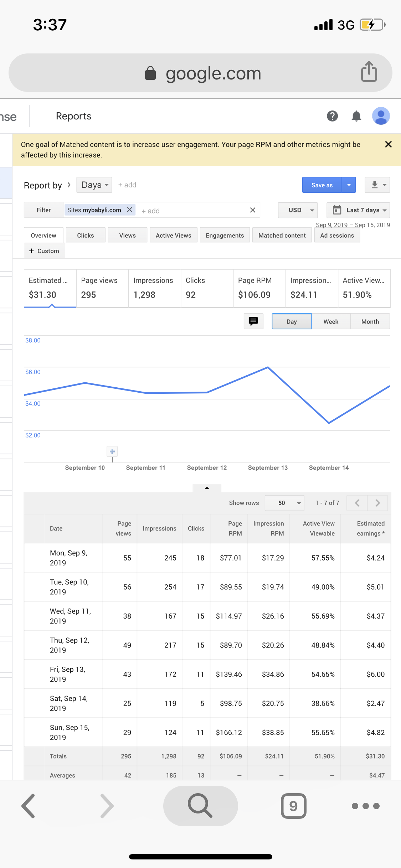Open the USD currency dropdown
The height and width of the screenshot is (868, 401).
[x=298, y=210]
